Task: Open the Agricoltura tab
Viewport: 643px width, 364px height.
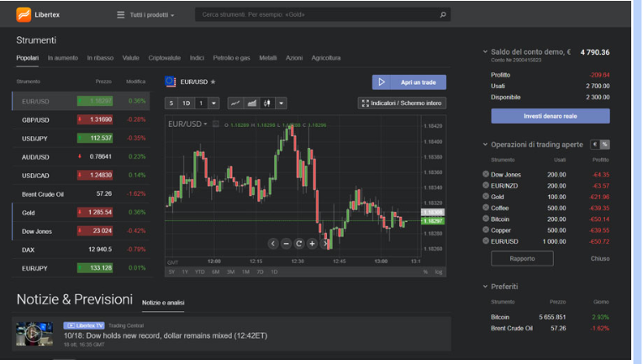Action: 325,58
